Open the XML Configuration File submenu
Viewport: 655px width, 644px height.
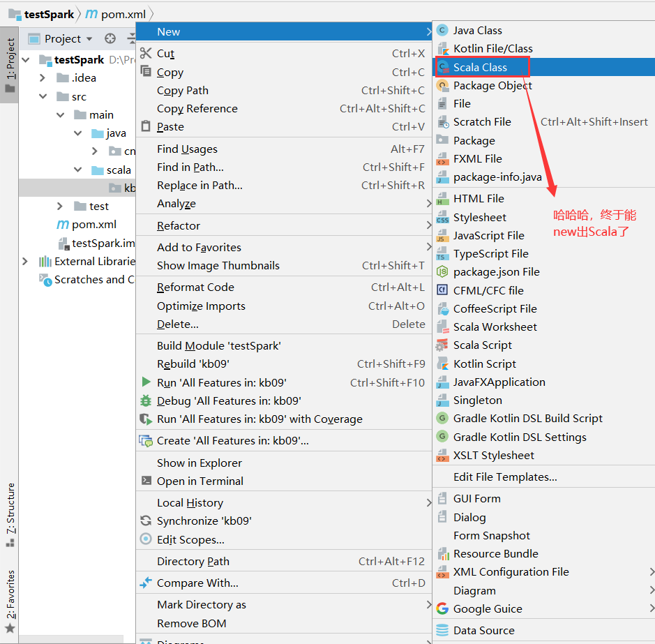click(544, 571)
